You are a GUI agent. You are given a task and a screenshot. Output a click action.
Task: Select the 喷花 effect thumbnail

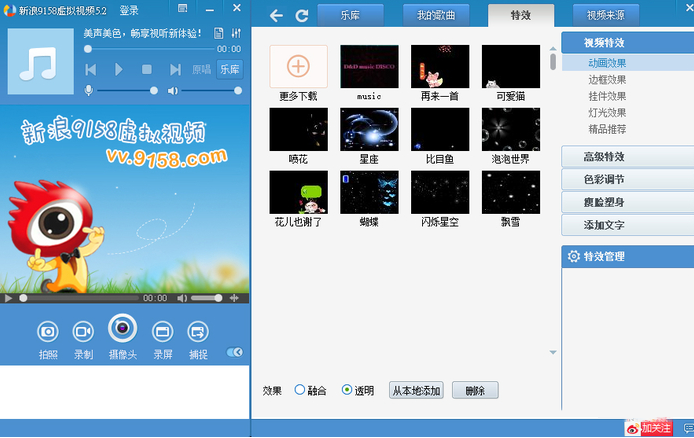298,129
